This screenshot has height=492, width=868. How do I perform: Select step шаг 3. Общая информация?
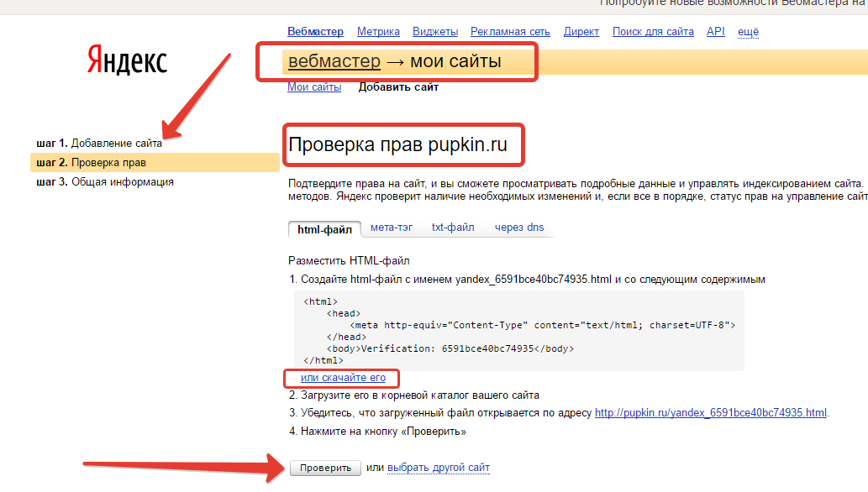(105, 182)
